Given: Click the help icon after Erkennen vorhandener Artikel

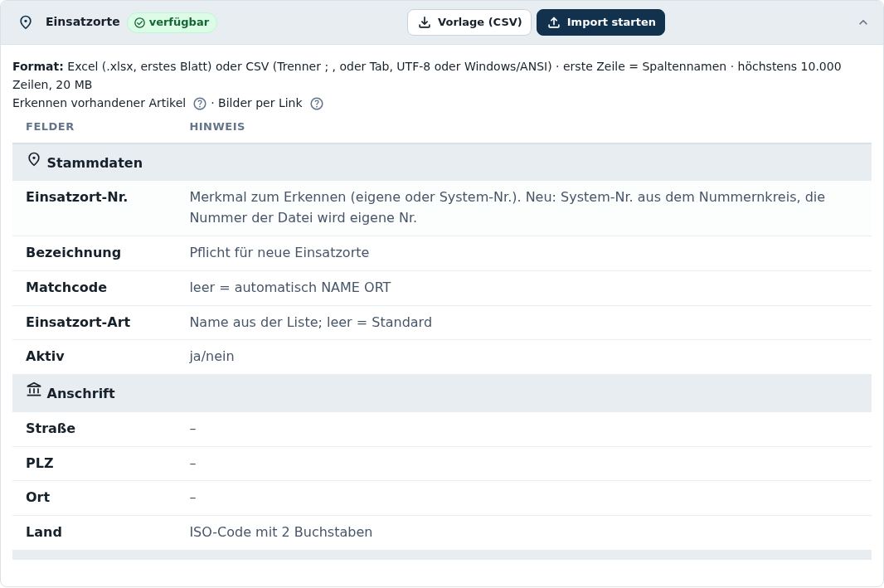Looking at the screenshot, I should 200,104.
